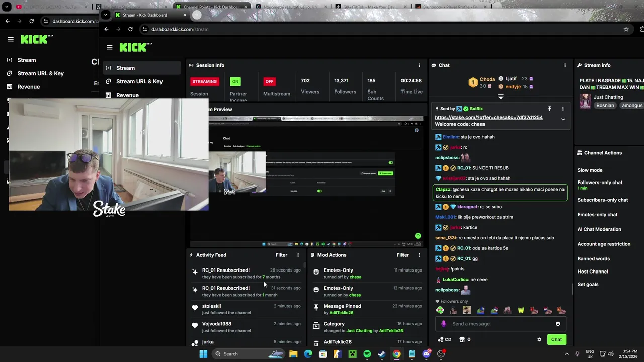This screenshot has width=644, height=362.
Task: Open File Explorer from the taskbar
Action: click(293, 354)
